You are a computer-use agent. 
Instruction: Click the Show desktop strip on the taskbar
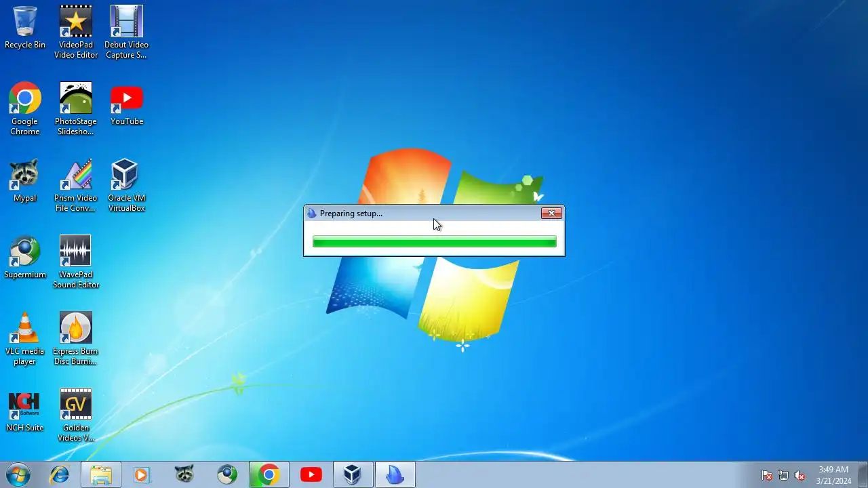click(863, 475)
